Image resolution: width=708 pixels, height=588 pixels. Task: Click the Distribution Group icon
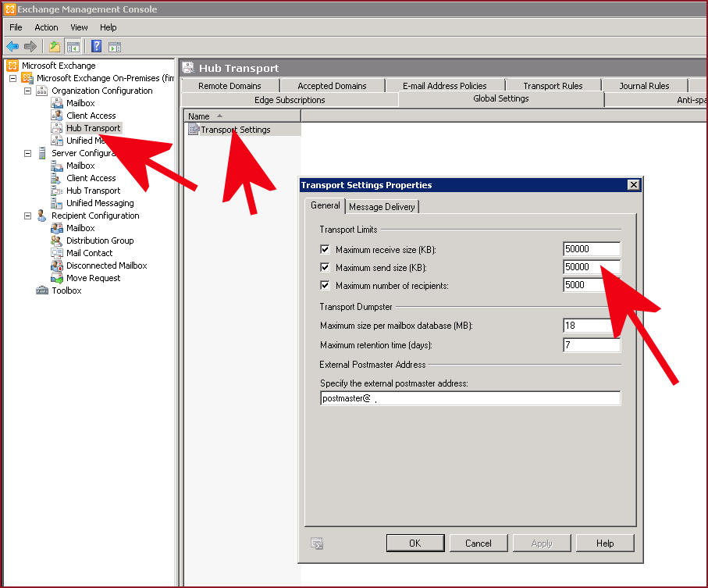click(56, 241)
